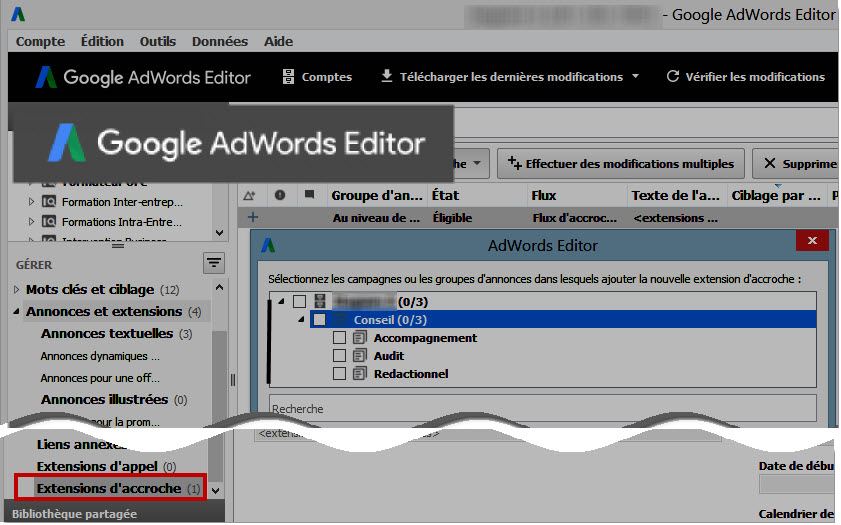Check the Redactionnel checkbox

tap(339, 373)
